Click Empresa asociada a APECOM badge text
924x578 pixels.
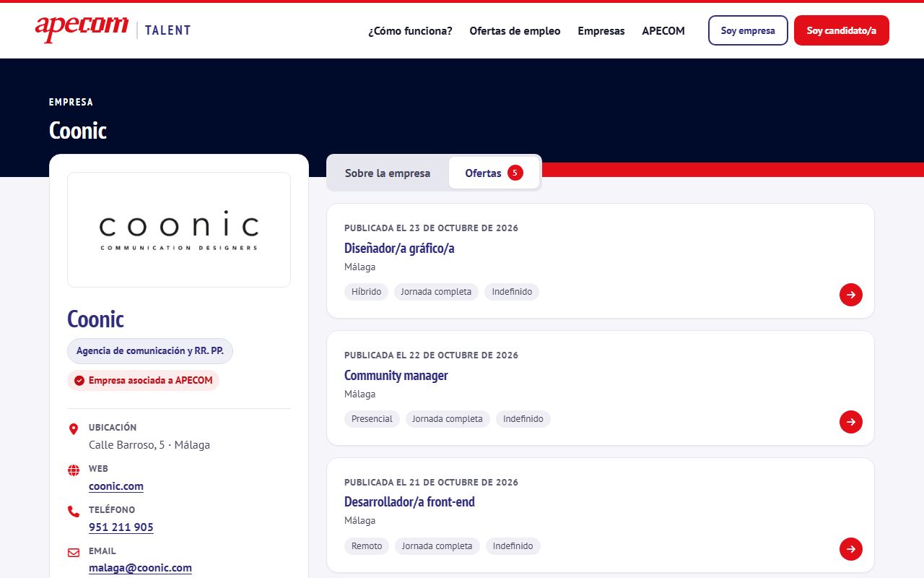151,381
